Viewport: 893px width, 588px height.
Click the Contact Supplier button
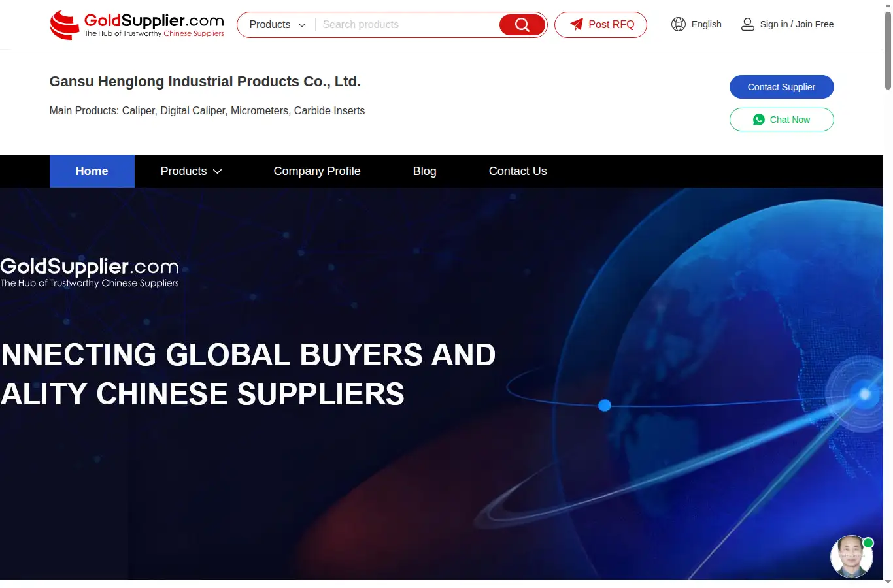point(781,87)
